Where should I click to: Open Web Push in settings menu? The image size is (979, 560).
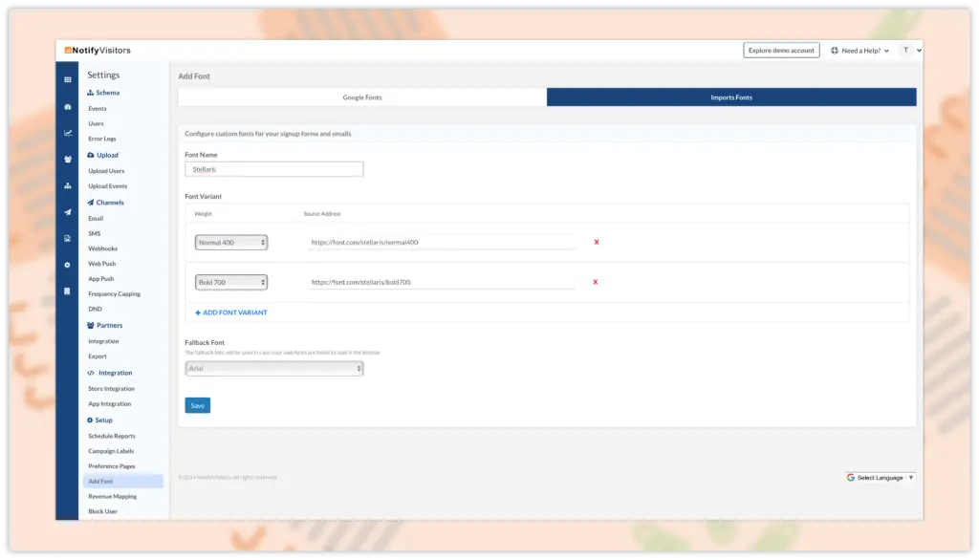(x=102, y=263)
